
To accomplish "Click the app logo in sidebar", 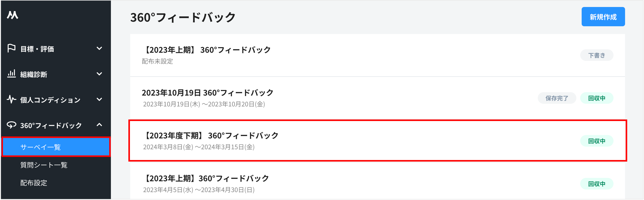I will [13, 15].
